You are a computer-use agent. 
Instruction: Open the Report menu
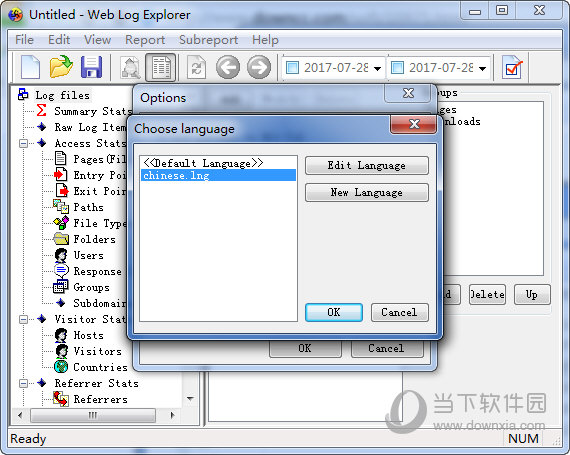click(x=145, y=40)
